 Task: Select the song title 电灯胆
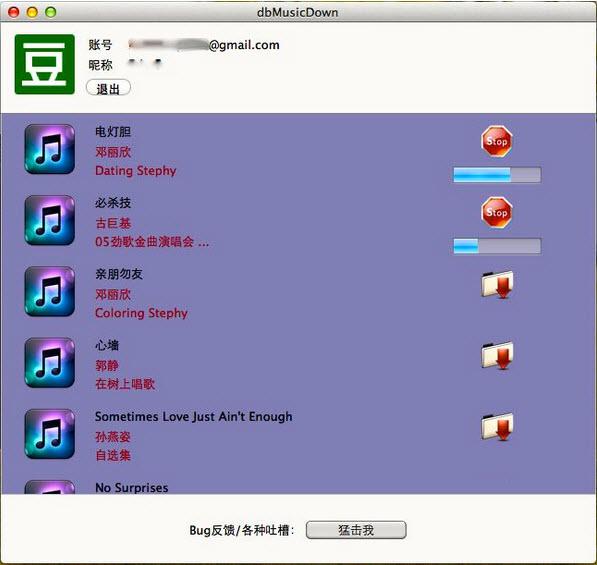[x=113, y=132]
